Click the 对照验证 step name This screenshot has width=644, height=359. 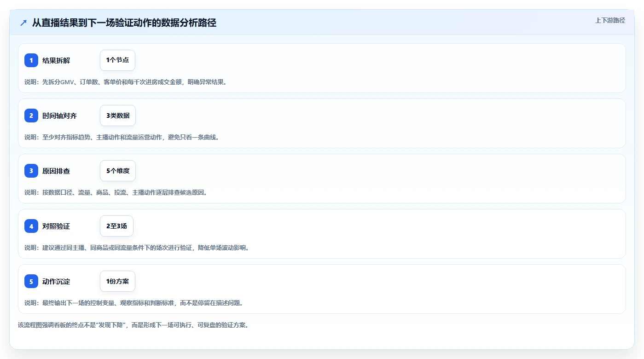[x=56, y=226]
